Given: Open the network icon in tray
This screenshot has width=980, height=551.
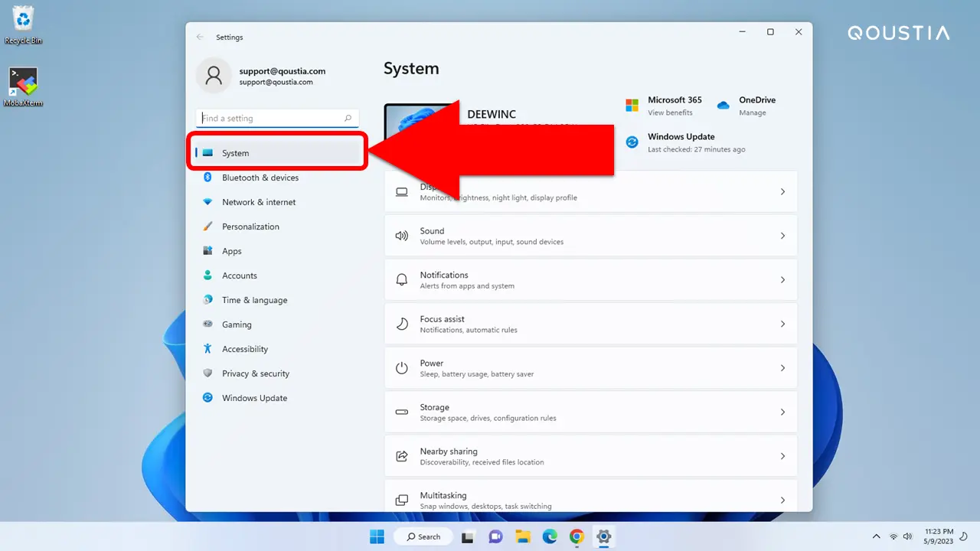Looking at the screenshot, I should [x=893, y=536].
